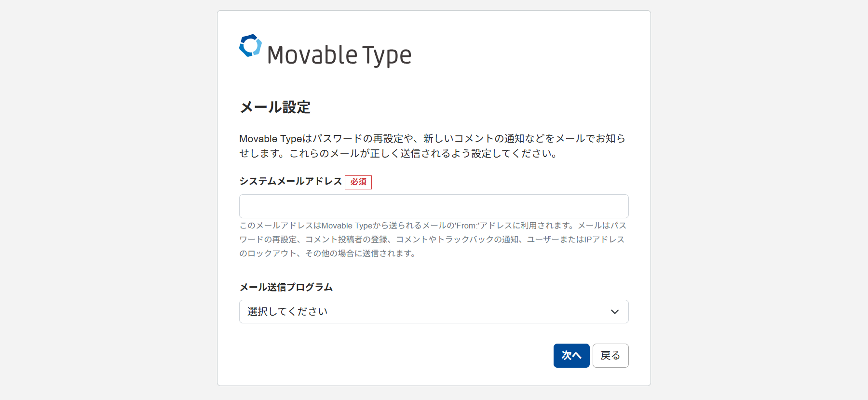Click the 選択してください placeholder text
Viewport: 868px width, 400px height.
287,312
